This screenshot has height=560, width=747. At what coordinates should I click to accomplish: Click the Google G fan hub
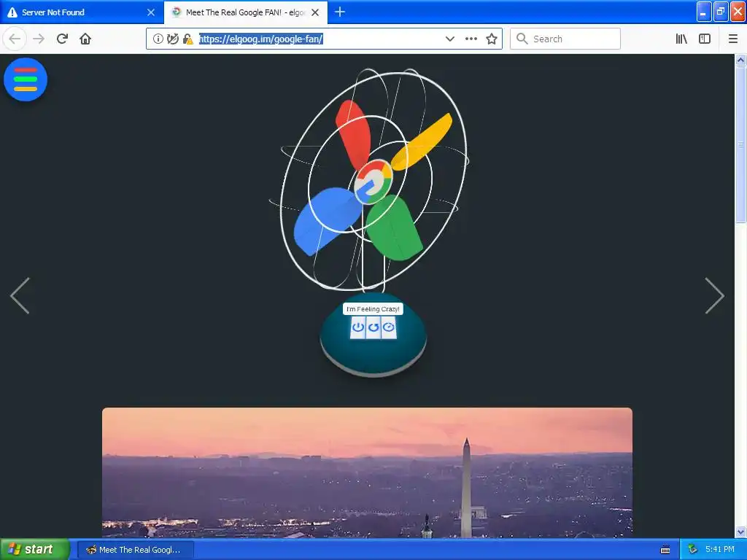(x=373, y=182)
